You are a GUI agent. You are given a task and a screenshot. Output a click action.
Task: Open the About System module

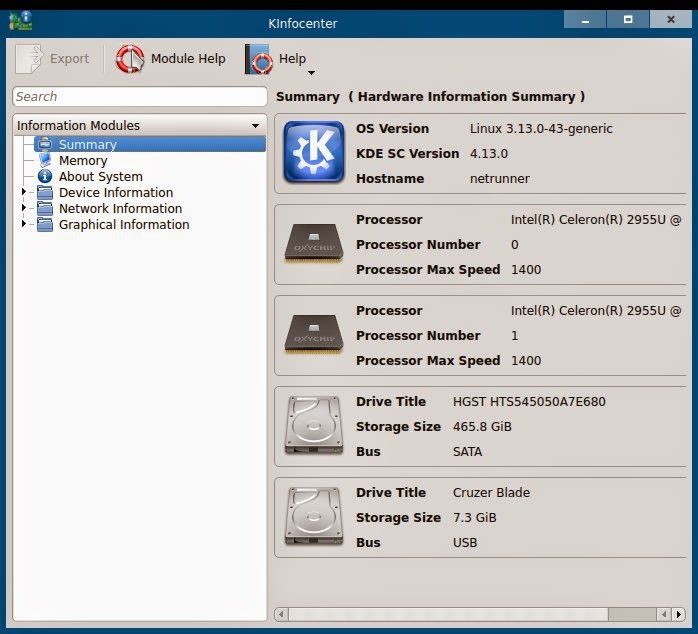point(101,176)
